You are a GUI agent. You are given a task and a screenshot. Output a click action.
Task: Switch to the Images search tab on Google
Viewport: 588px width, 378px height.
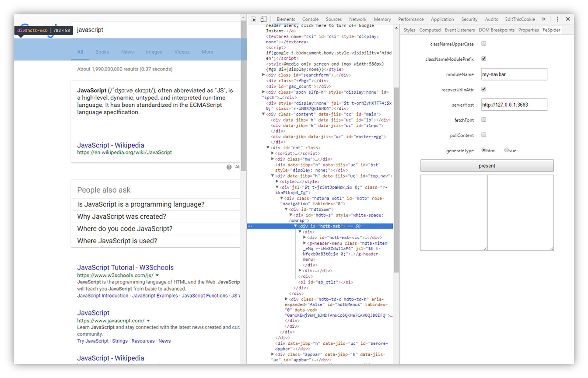point(154,52)
